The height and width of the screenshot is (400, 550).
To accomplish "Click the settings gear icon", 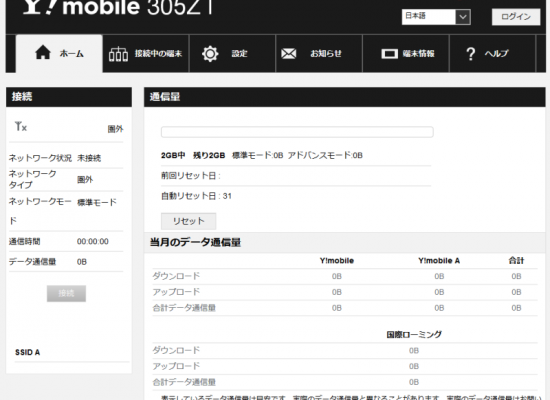I will pos(210,54).
